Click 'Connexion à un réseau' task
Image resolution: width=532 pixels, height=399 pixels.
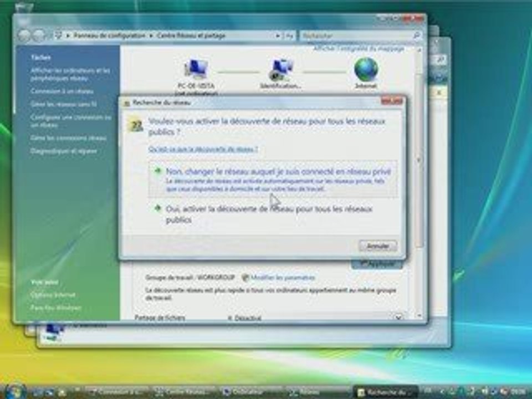62,91
